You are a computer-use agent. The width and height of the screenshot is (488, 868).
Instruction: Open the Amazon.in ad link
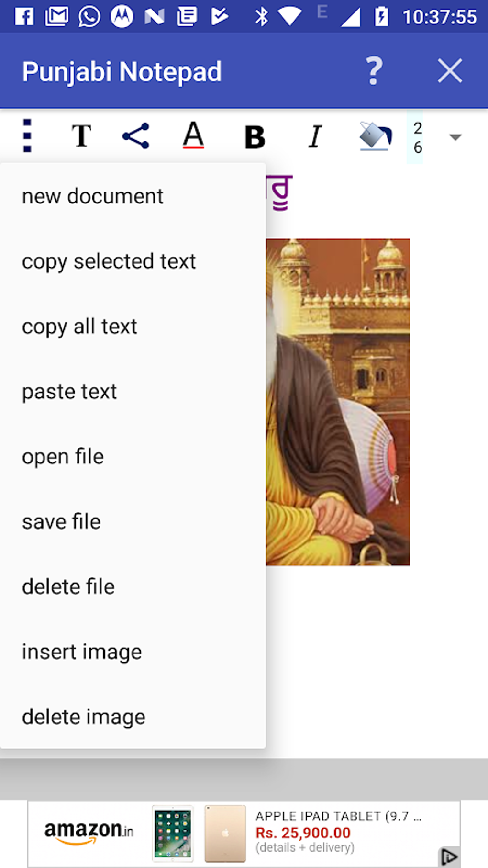[89, 832]
